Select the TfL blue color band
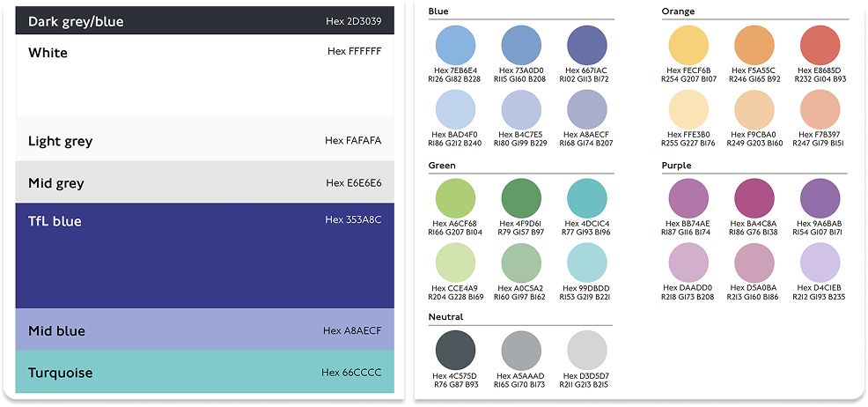Image resolution: width=868 pixels, height=407 pixels. [204, 255]
